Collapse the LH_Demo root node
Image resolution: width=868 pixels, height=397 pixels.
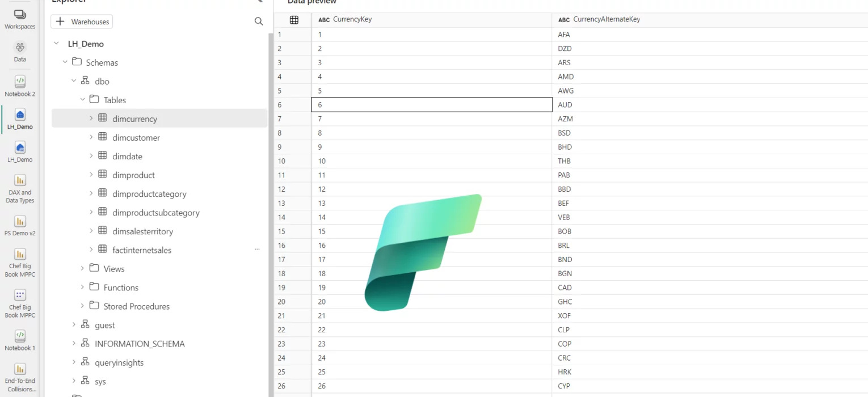56,44
